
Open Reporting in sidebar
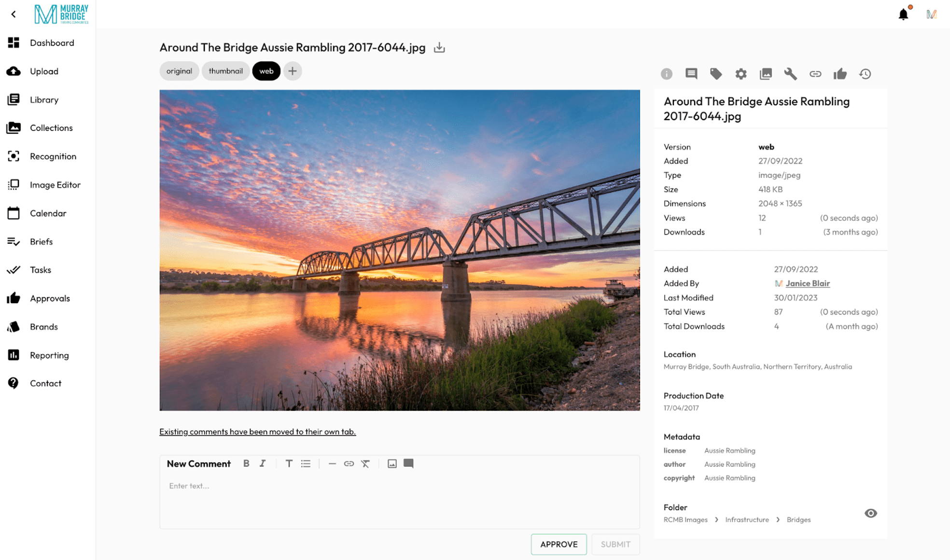[x=47, y=355]
